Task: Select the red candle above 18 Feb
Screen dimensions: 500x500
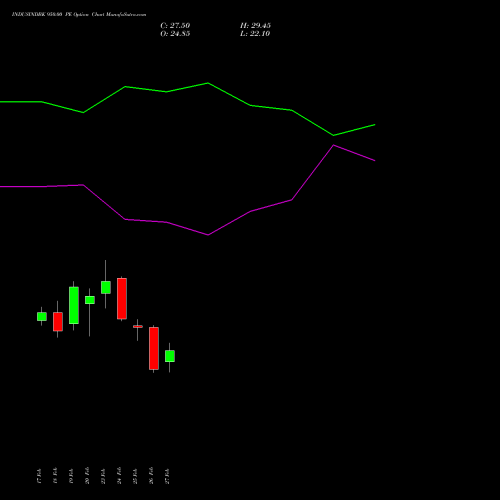Action: 58,322
